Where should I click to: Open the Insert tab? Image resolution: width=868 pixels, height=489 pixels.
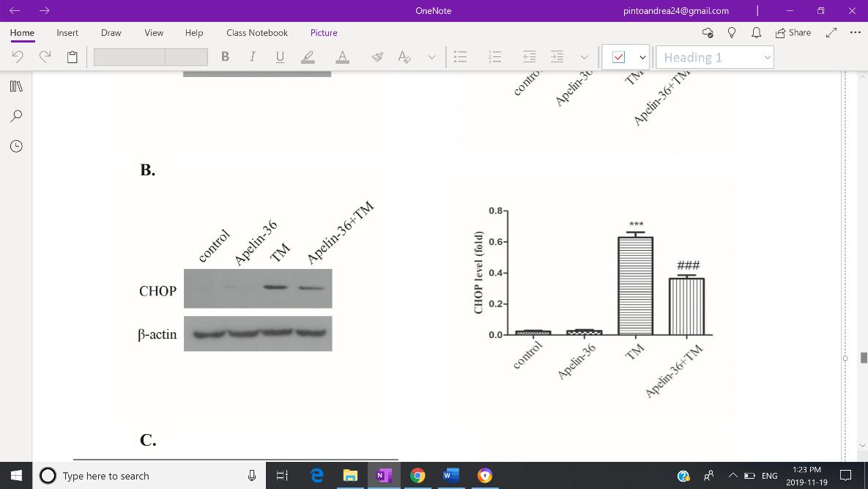click(x=67, y=33)
